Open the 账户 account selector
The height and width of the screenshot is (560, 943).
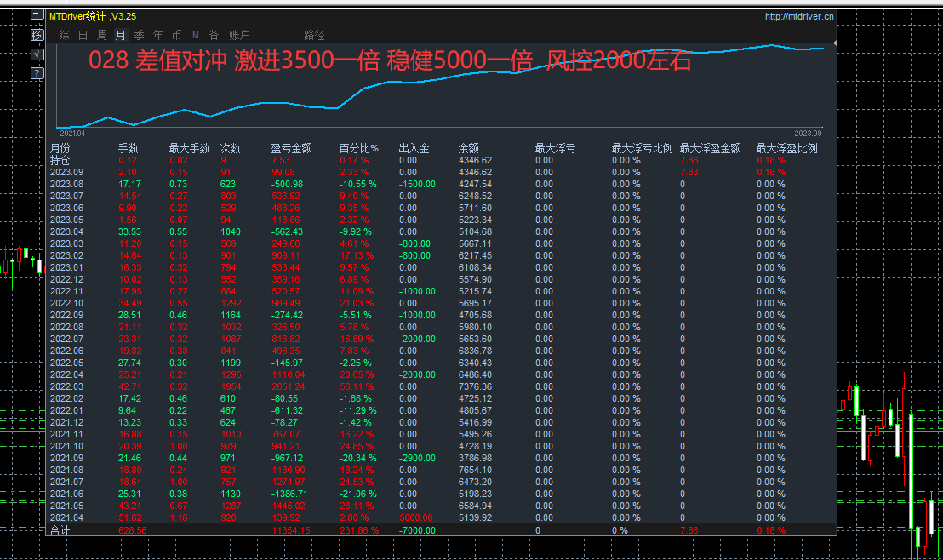(238, 35)
